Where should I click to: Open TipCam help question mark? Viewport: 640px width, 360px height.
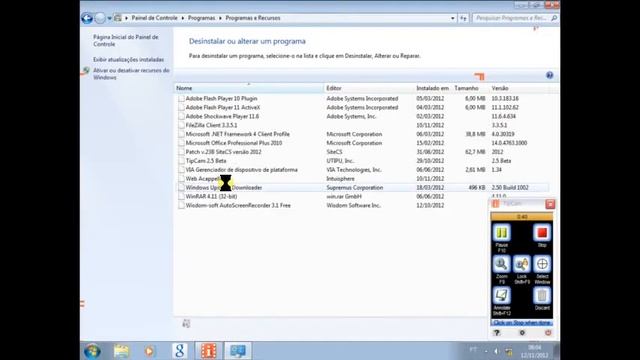(497, 333)
